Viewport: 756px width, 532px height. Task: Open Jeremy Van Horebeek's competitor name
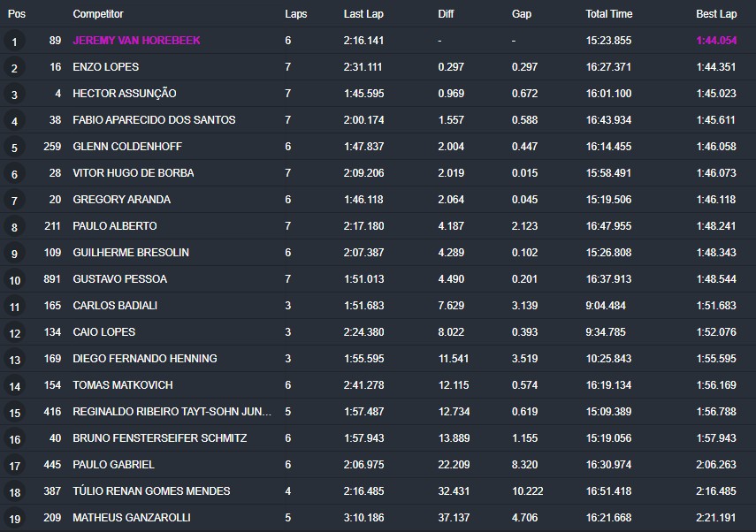pos(136,41)
